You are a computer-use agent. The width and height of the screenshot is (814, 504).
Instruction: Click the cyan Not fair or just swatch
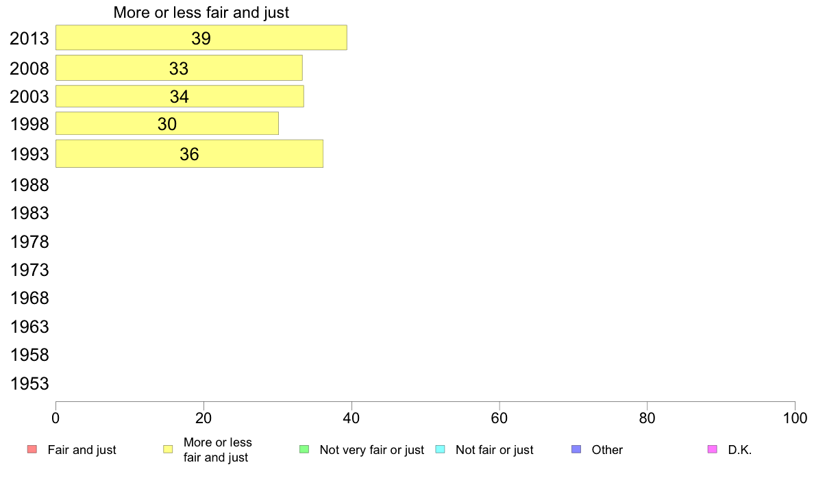click(440, 449)
